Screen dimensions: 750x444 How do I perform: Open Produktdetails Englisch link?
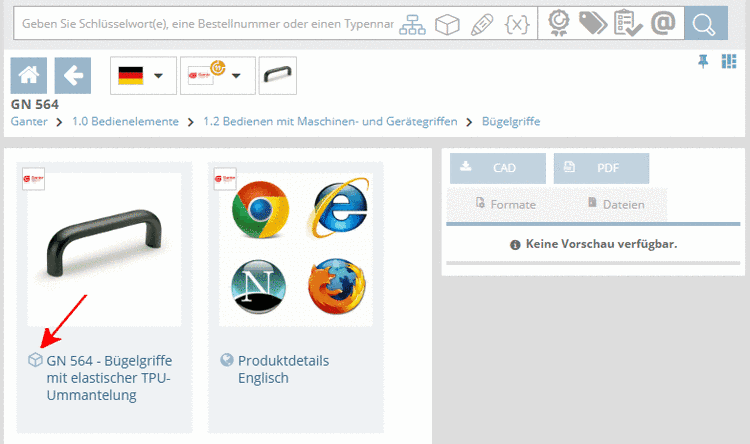pos(283,369)
